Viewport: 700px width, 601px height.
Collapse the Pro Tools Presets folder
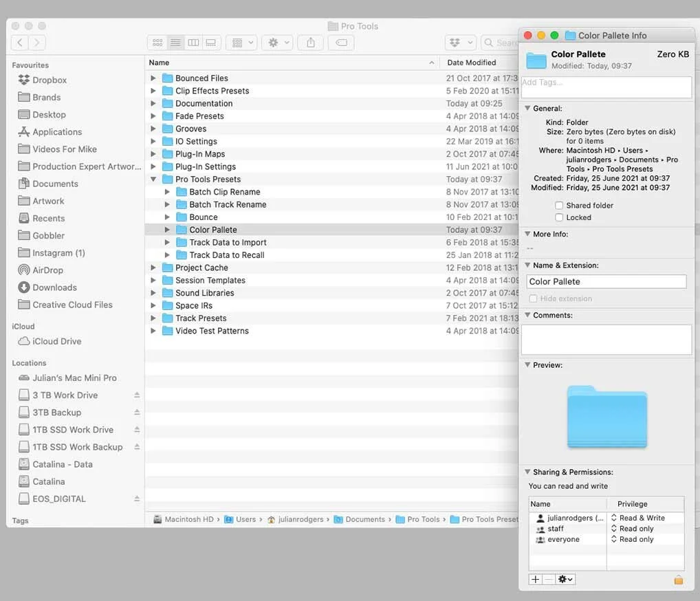[153, 179]
